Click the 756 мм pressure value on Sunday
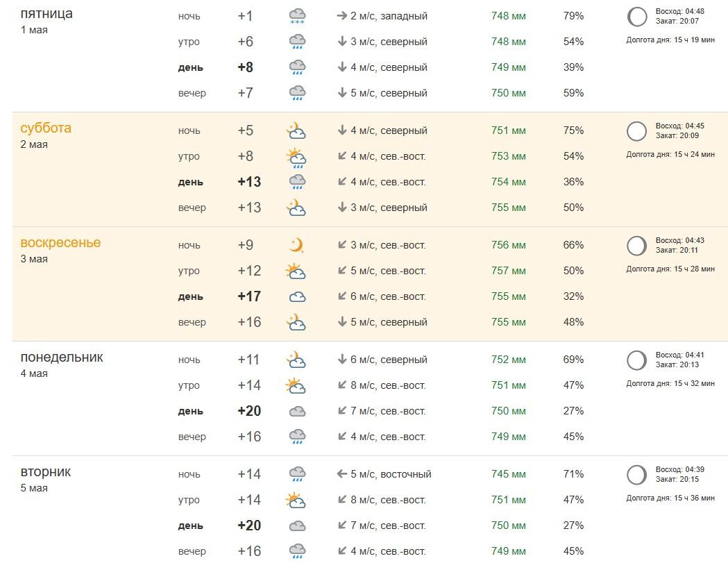 tap(509, 245)
